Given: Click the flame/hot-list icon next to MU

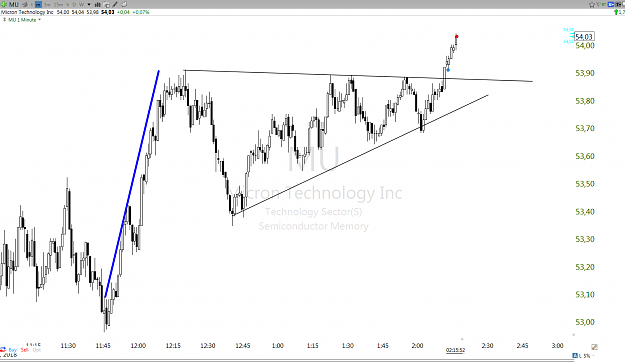Looking at the screenshot, I should (x=25, y=4).
